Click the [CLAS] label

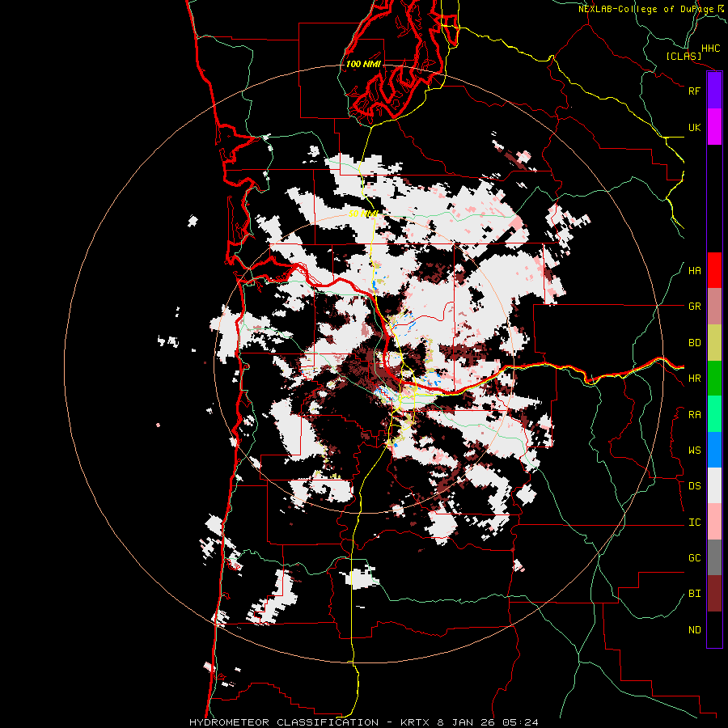pos(684,57)
